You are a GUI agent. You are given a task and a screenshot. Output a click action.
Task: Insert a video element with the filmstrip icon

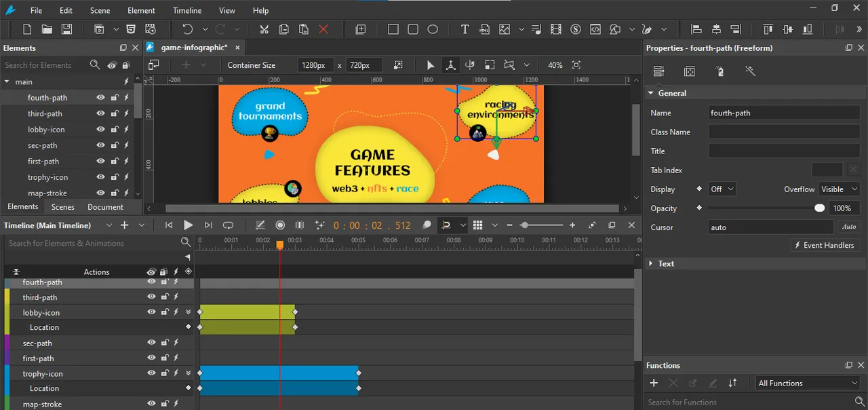point(556,29)
